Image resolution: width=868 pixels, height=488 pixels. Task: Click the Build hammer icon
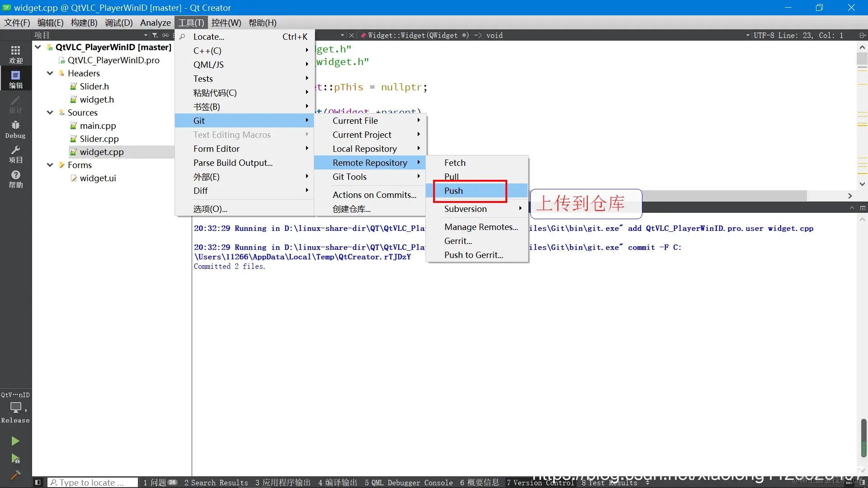(x=15, y=475)
